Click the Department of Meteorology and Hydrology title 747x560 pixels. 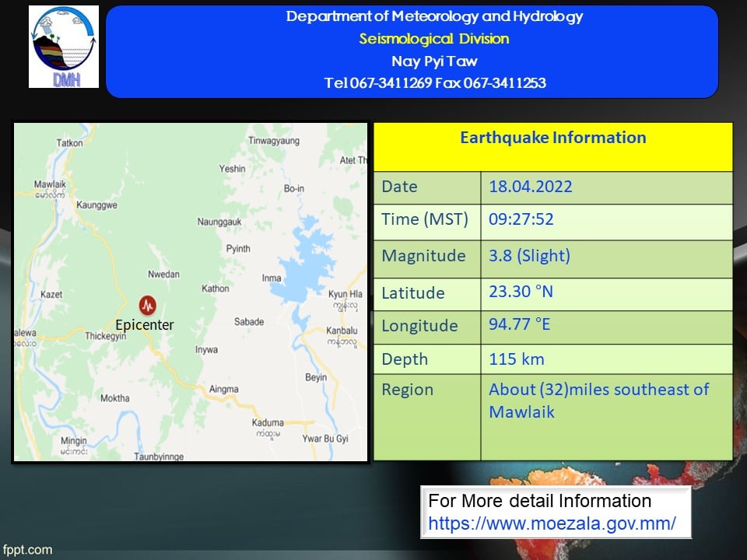point(433,17)
